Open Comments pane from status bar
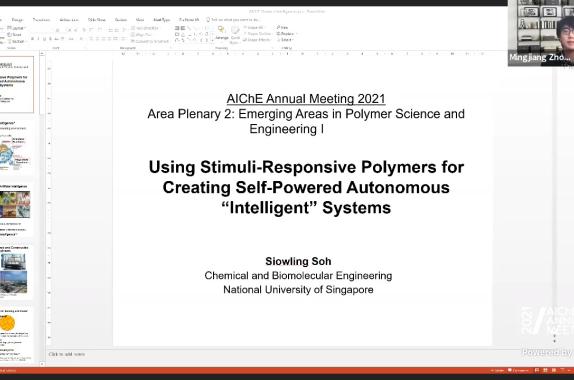The image size is (574, 380). (518, 370)
